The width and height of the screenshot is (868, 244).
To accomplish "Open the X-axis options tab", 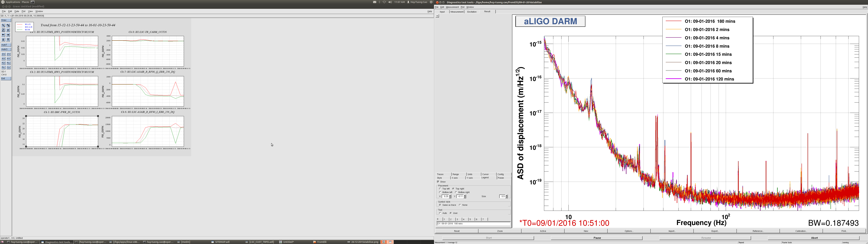I will [458, 178].
